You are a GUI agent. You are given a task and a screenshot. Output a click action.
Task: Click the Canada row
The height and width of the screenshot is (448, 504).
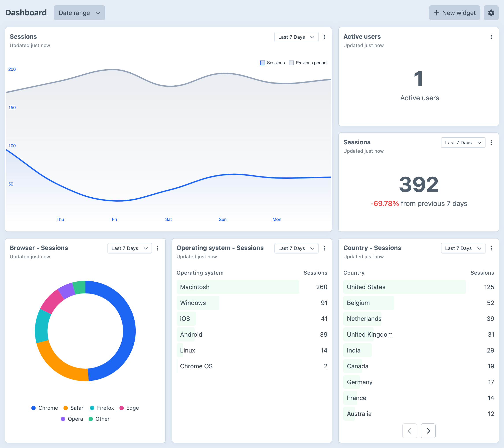click(x=419, y=366)
